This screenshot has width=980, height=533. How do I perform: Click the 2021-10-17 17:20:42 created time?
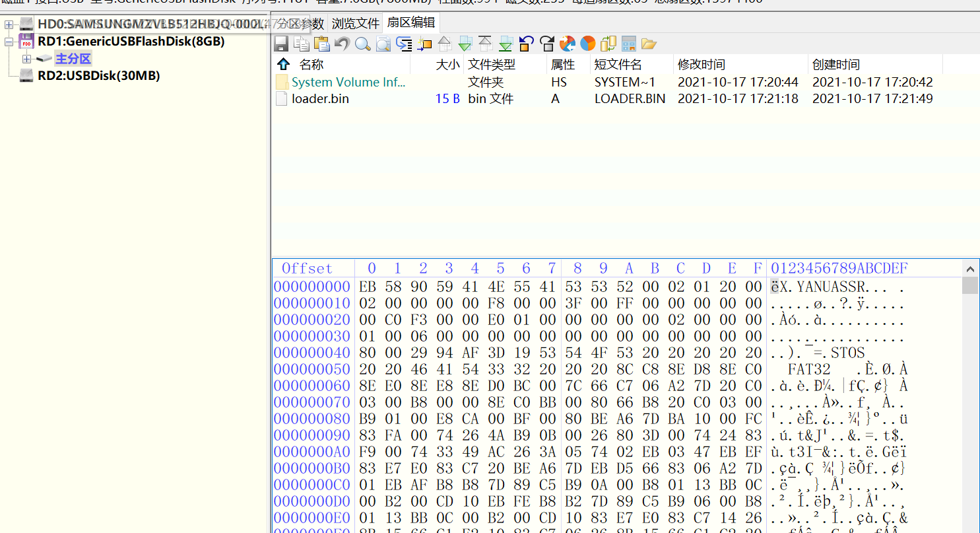[x=872, y=82]
